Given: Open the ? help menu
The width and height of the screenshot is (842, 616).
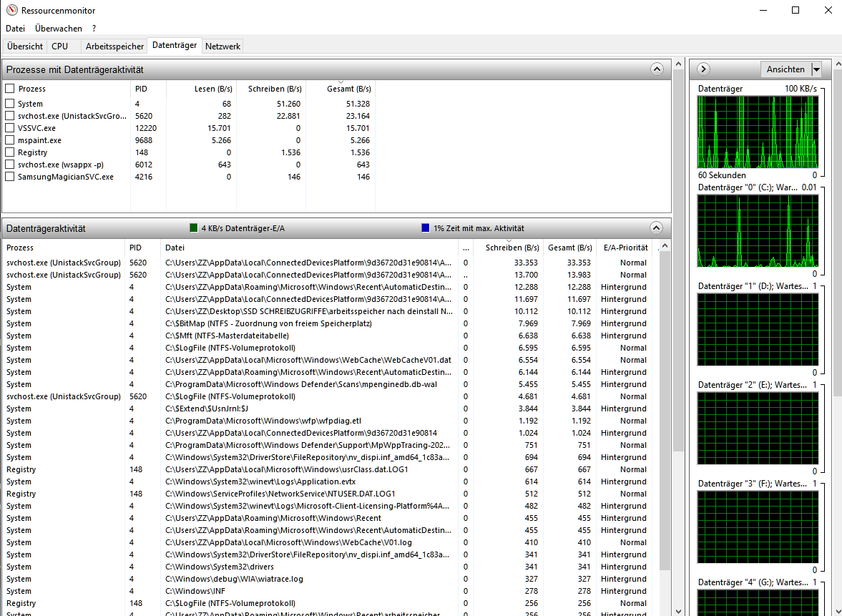Looking at the screenshot, I should click(x=94, y=29).
